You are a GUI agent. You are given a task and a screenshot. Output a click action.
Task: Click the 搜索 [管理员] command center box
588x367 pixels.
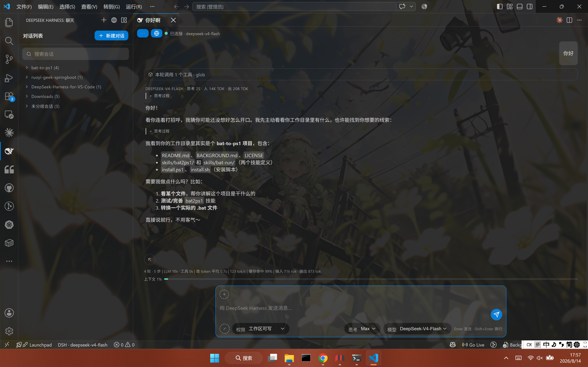[x=294, y=7]
